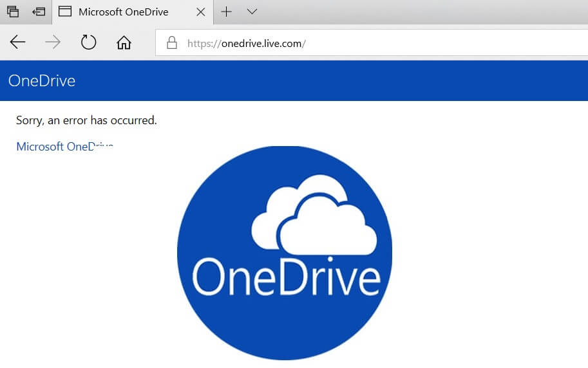This screenshot has width=588, height=368.
Task: Click the OneDrive header title
Action: (x=42, y=81)
